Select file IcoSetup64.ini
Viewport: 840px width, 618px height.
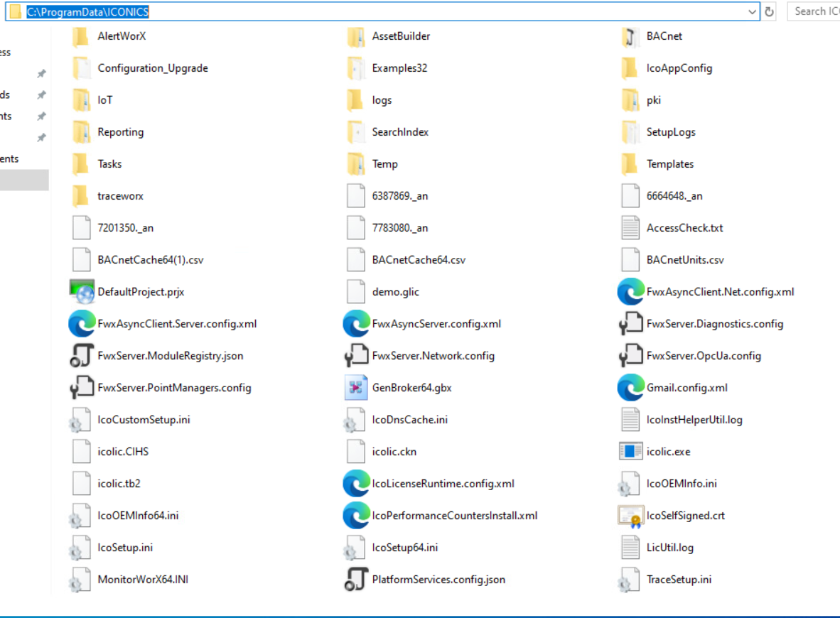click(405, 547)
